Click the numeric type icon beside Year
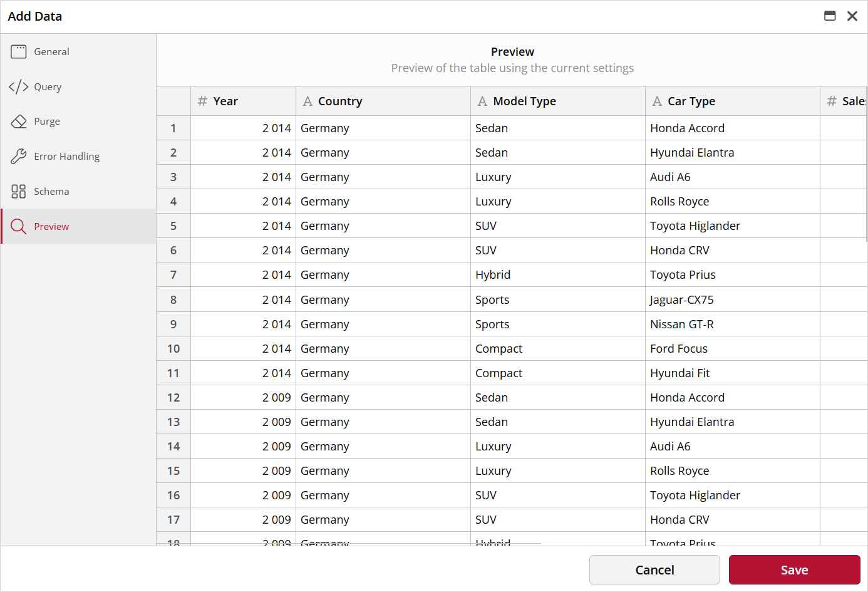 pyautogui.click(x=202, y=101)
